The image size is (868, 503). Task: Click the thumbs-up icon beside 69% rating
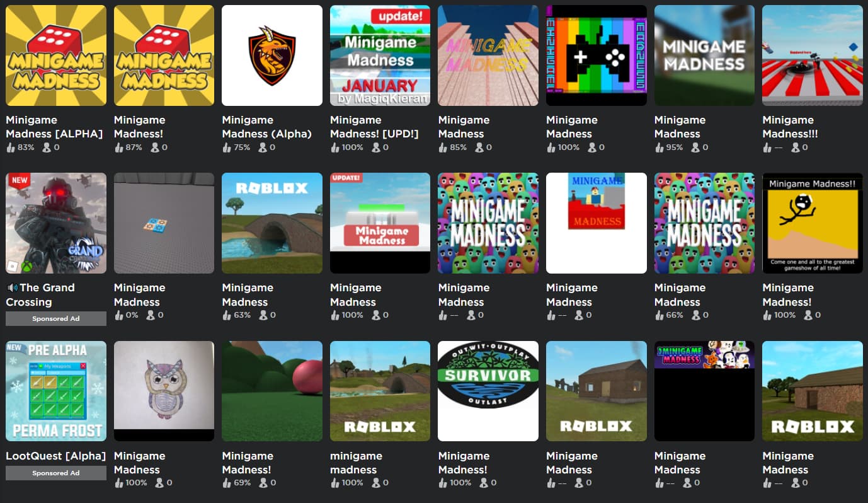227,483
